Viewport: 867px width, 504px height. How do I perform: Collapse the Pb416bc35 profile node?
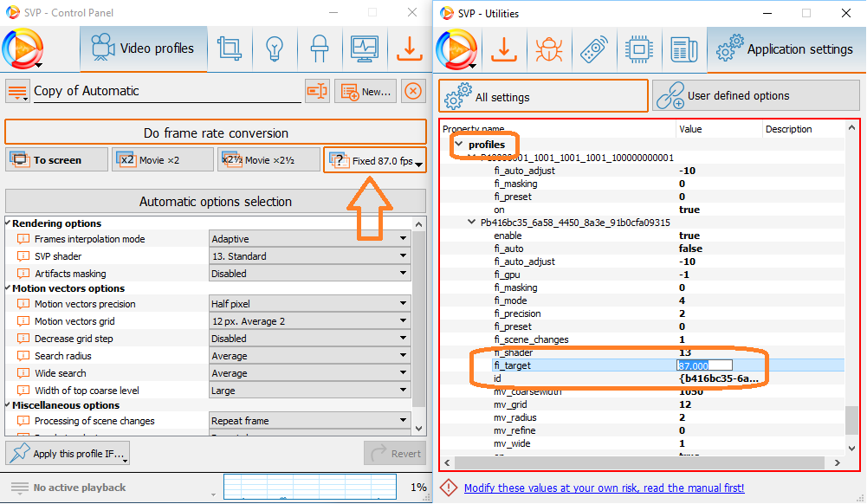coord(471,222)
